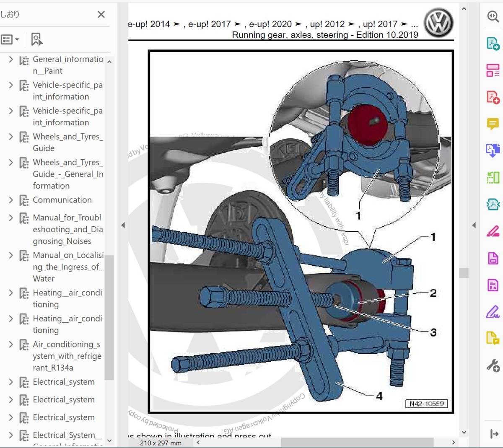
Task: Open Manual_for_Troubleshooting_and_Diagnosing_Noises bookmark
Action: [68, 229]
